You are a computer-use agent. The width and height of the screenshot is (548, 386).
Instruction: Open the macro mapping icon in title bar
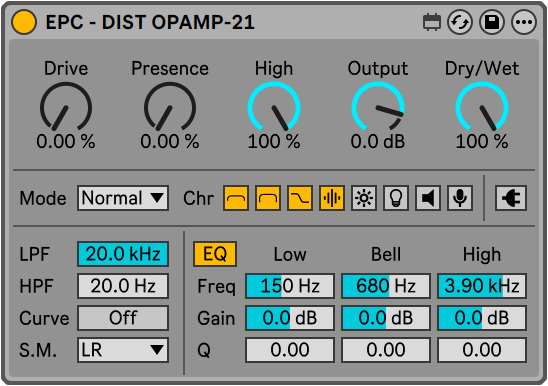pos(432,22)
